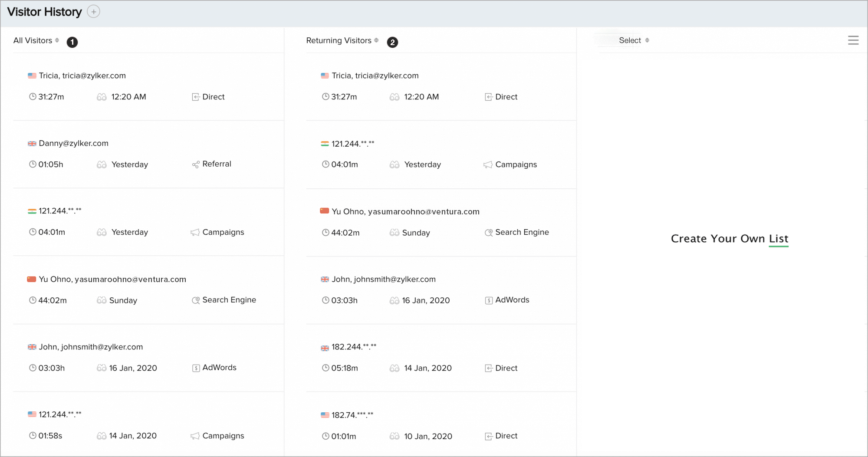Screen dimensions: 868x457
Task: Click the Campaigns megaphone icon in Returning Visitors
Action: click(x=488, y=165)
